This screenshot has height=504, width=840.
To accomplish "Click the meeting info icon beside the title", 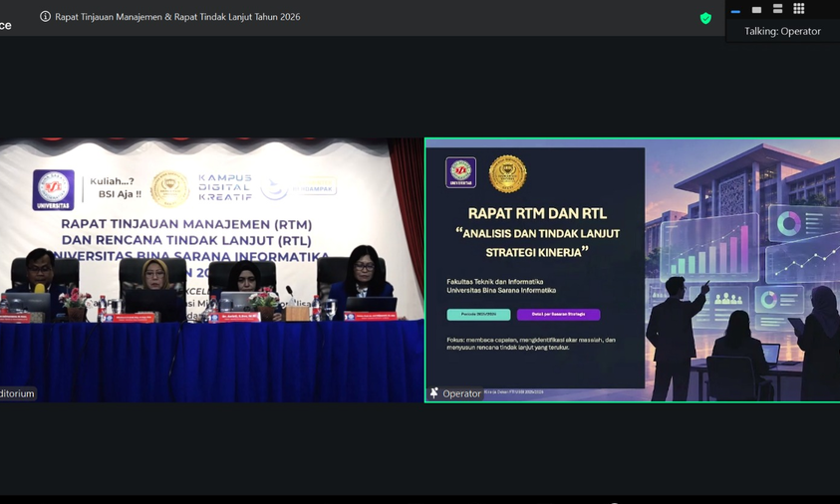I will [x=45, y=17].
